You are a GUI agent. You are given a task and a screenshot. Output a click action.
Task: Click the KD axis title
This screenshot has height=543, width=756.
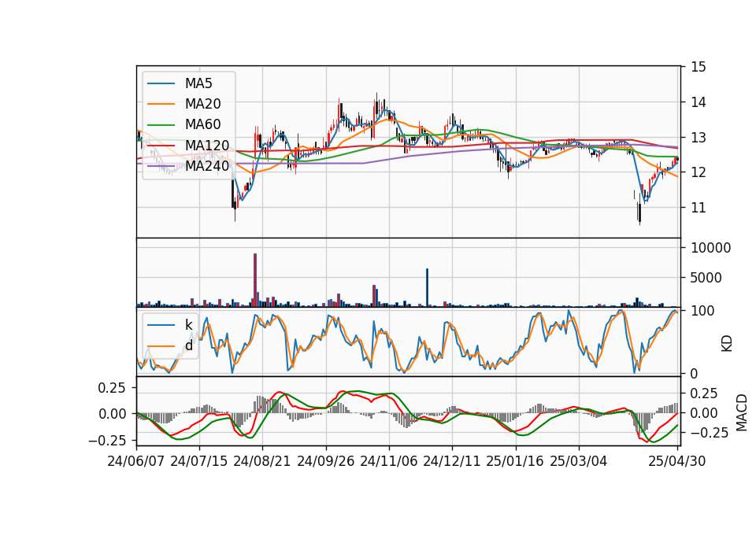727,344
